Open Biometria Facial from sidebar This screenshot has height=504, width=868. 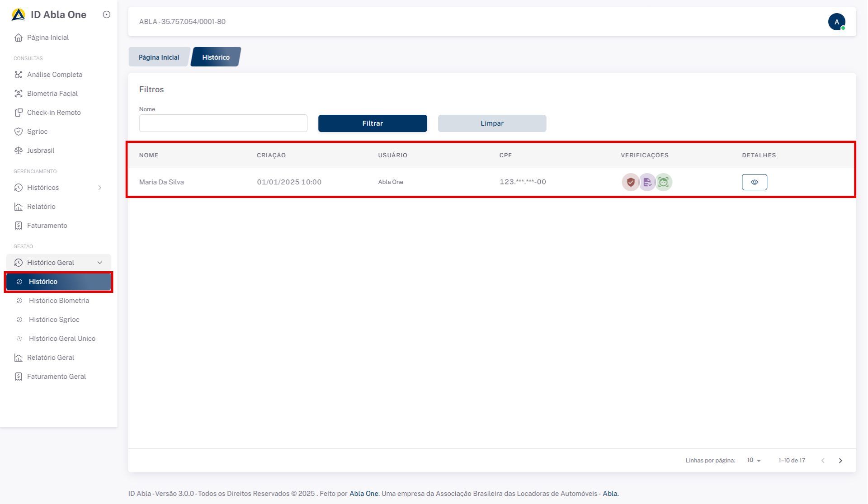[x=52, y=94]
